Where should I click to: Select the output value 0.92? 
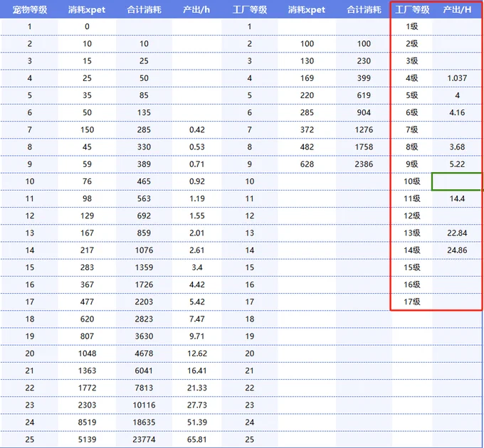point(197,181)
